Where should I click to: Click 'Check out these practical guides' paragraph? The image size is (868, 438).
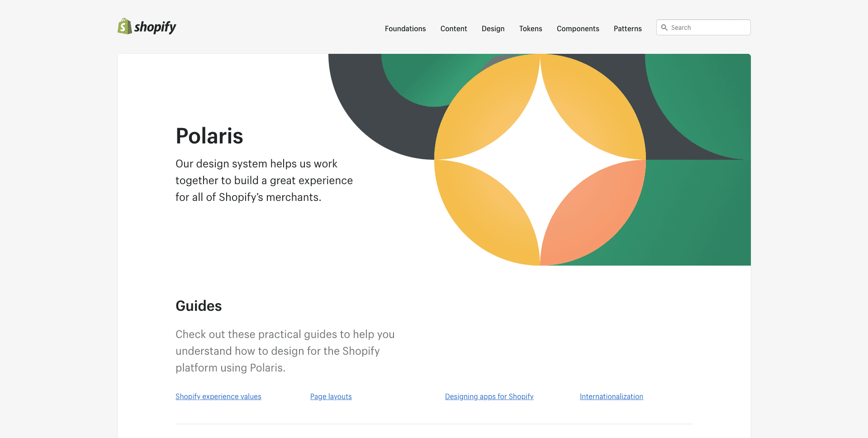[285, 351]
